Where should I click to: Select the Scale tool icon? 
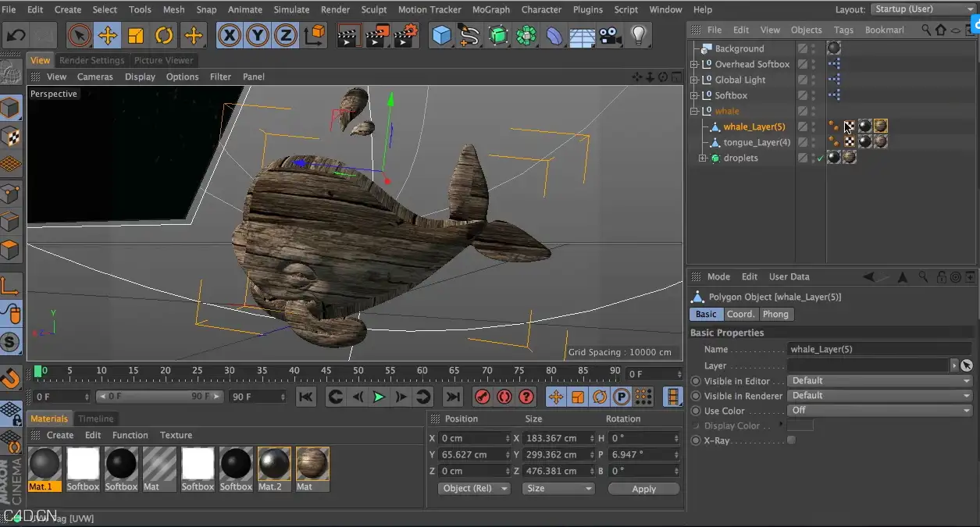click(x=136, y=35)
